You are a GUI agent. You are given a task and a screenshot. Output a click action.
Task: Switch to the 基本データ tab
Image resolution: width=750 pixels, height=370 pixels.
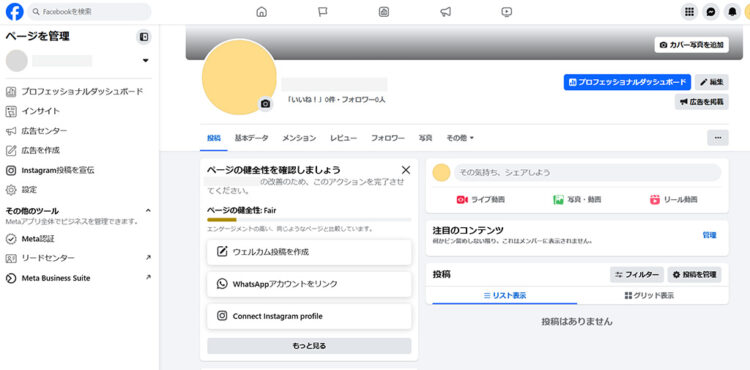[x=251, y=138]
